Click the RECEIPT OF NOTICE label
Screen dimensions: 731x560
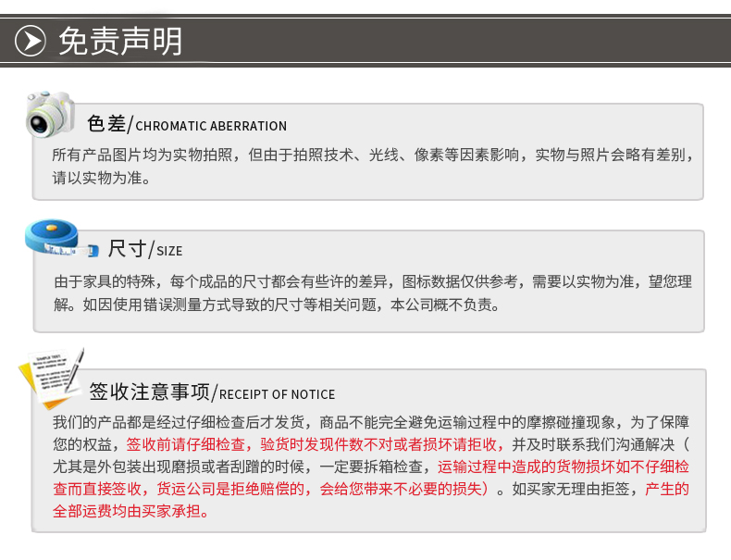(278, 394)
